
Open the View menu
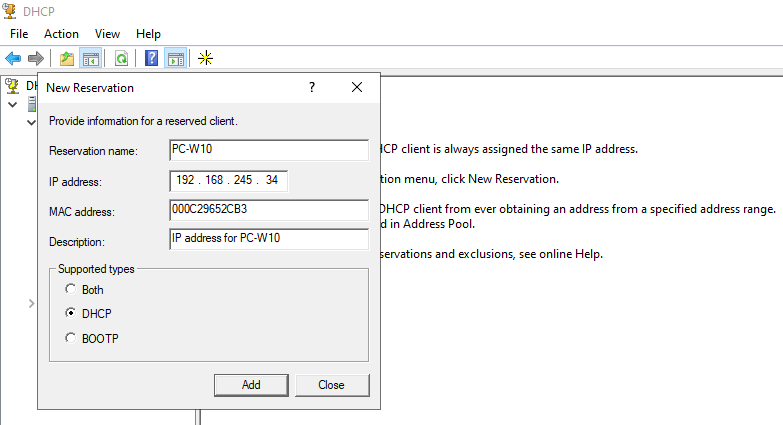pos(107,34)
